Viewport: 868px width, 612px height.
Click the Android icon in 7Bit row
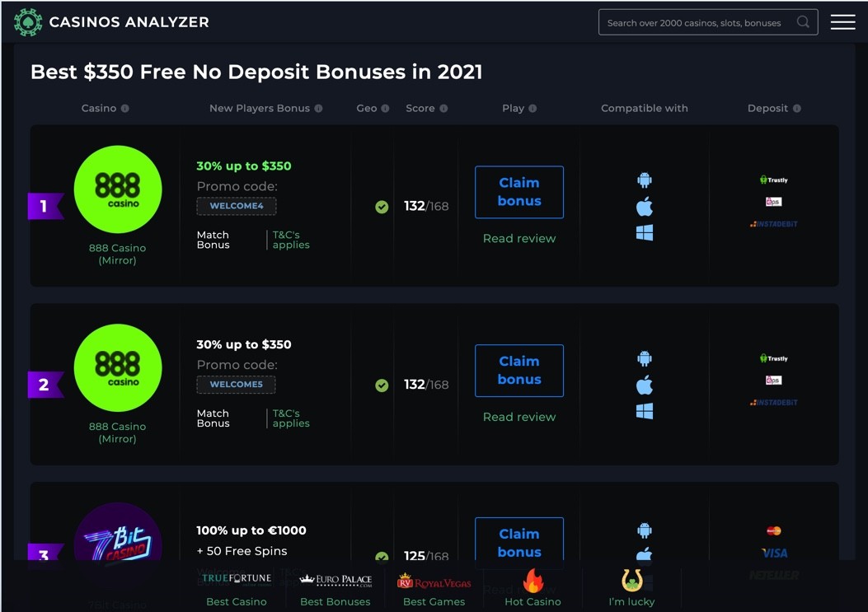[x=645, y=530]
